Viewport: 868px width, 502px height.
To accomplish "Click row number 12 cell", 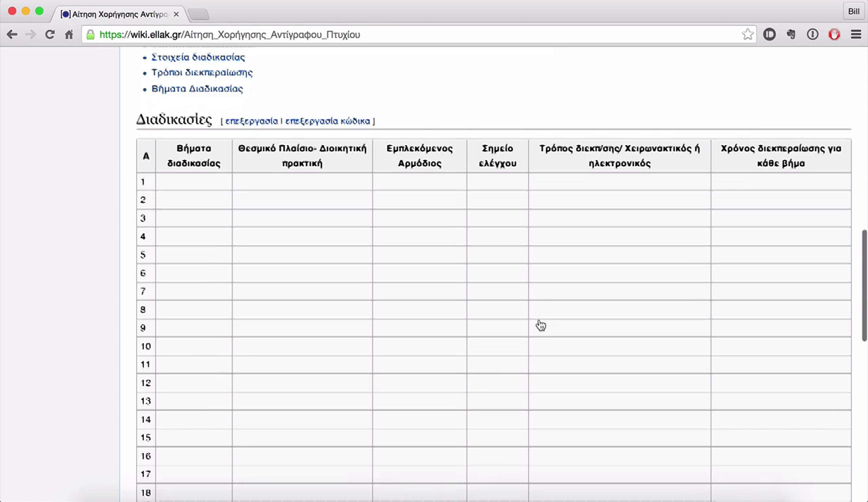I will [146, 383].
